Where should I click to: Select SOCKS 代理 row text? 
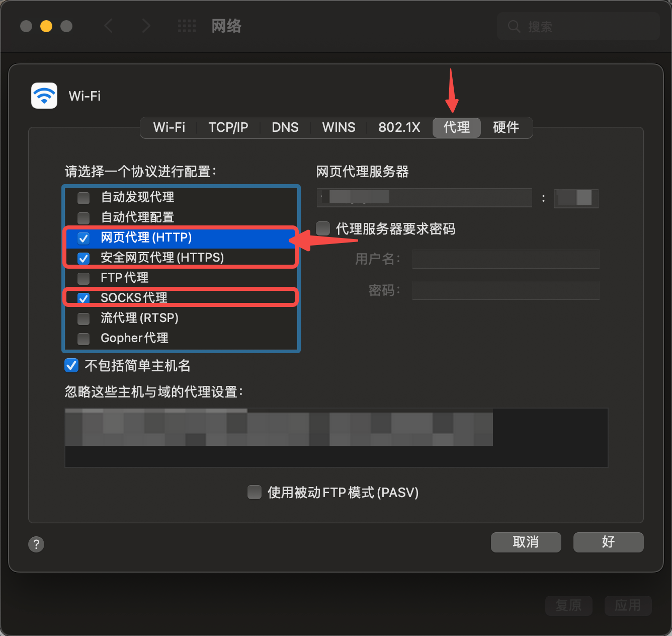coord(134,298)
